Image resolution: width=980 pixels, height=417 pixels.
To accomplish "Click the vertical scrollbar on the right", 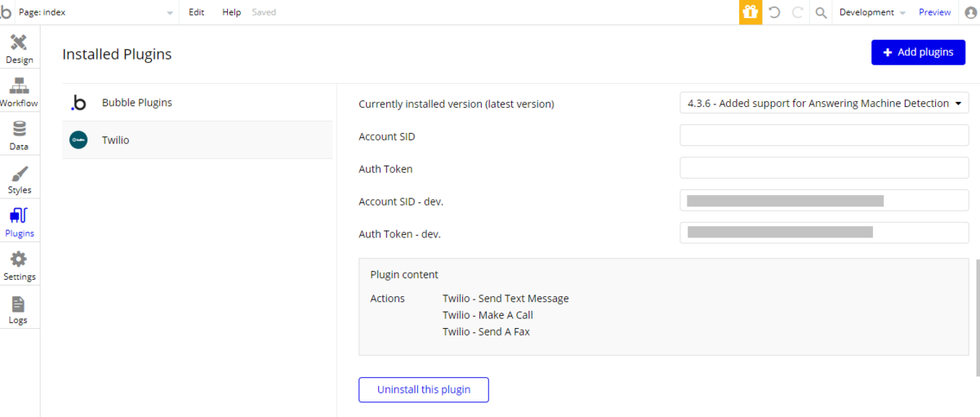I will pos(976,318).
